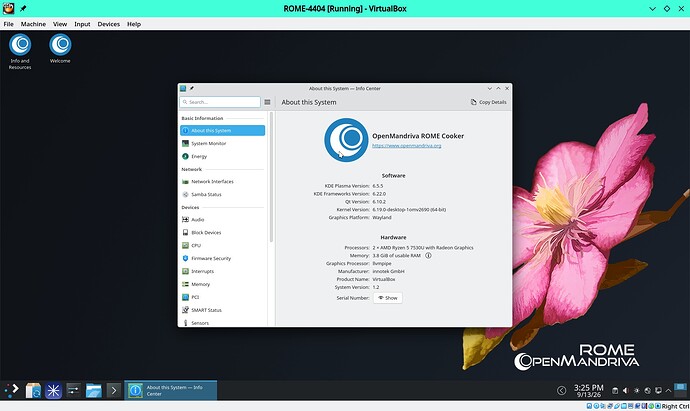This screenshot has height=411, width=690.
Task: Click the '6.10.2' Qt version value
Action: pos(379,202)
